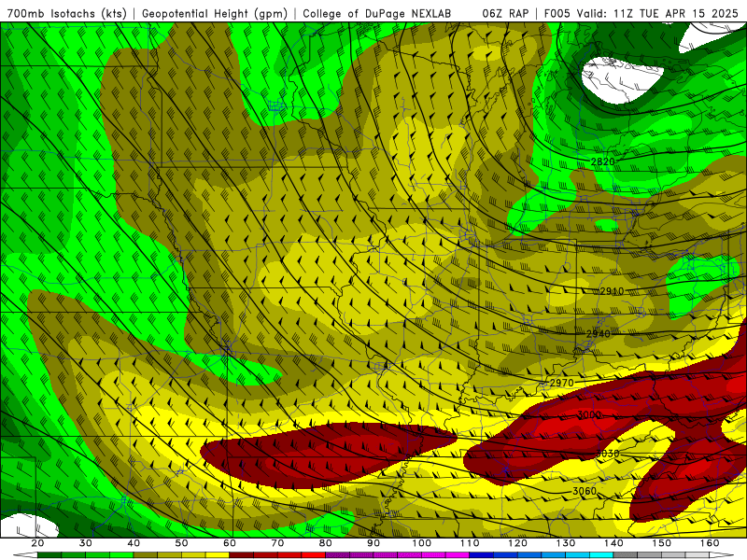Click the 60 knot colorbar label
Viewport: 747px width, 560px height.
230,543
